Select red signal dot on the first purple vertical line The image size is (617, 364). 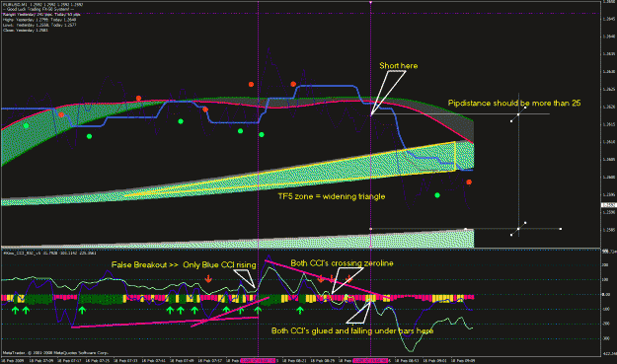click(x=251, y=84)
